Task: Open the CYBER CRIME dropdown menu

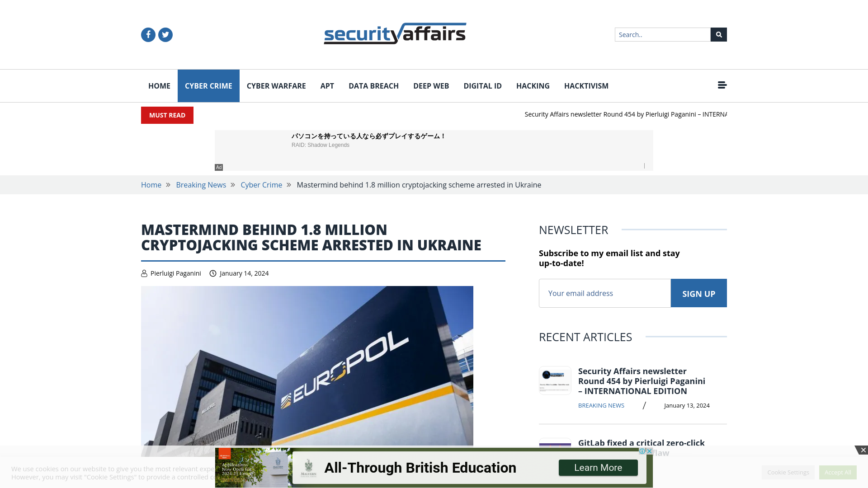Action: pyautogui.click(x=208, y=86)
